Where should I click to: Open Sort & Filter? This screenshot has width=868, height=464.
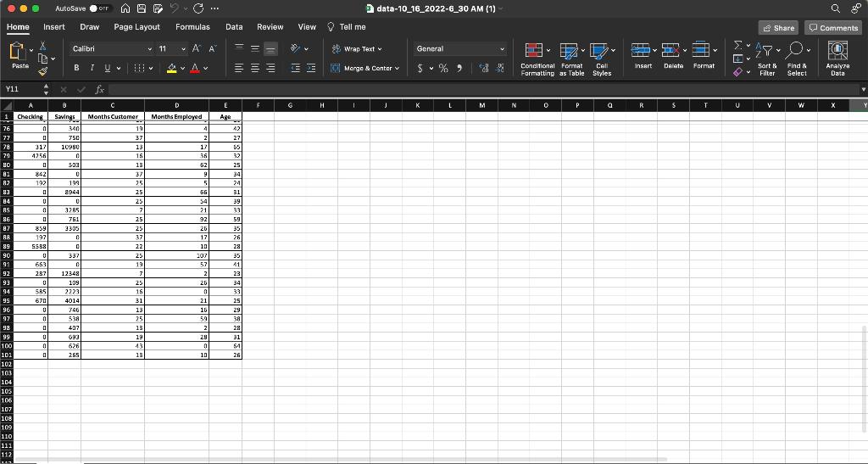click(767, 59)
